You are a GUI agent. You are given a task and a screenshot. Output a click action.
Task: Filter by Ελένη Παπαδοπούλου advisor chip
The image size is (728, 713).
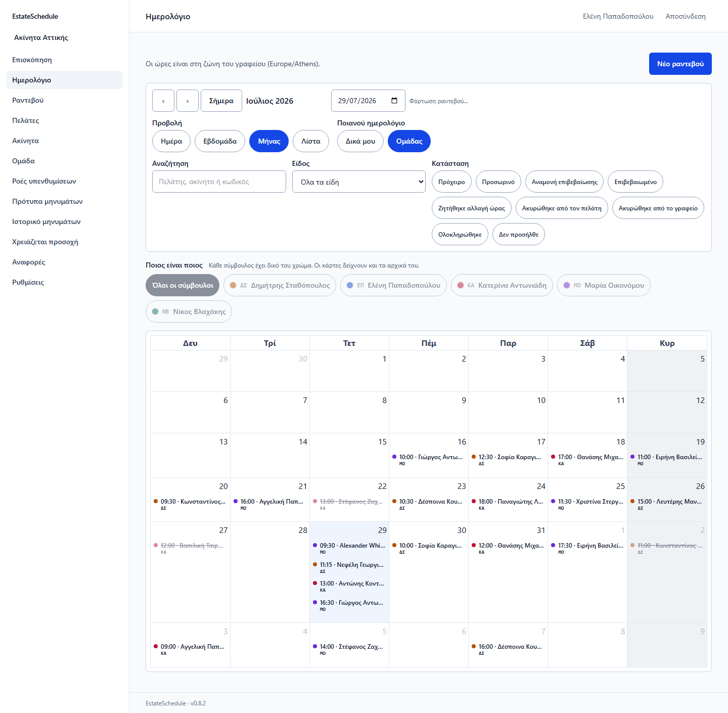point(393,285)
